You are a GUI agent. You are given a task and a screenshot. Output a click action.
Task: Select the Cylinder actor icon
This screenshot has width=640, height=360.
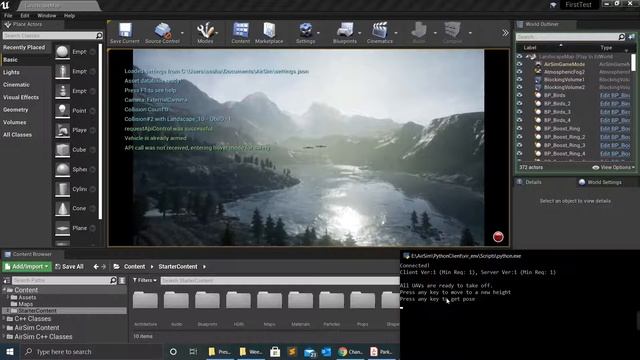62,189
